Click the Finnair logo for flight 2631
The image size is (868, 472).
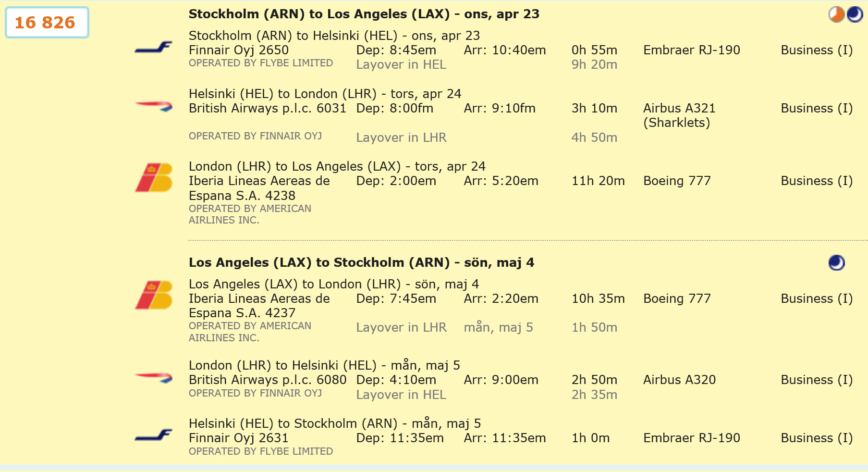point(154,435)
